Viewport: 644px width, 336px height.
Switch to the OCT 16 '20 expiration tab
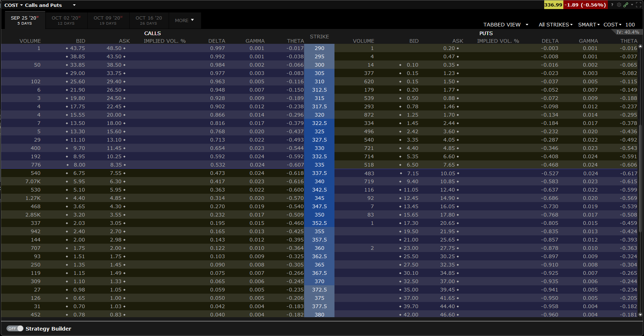[149, 20]
